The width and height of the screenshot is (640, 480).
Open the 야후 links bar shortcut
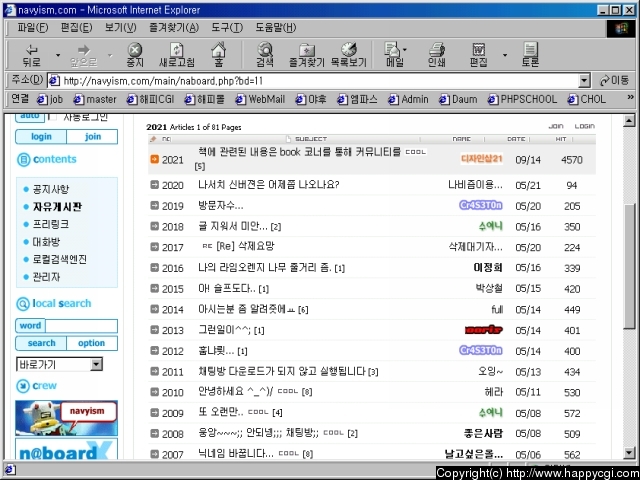click(311, 99)
